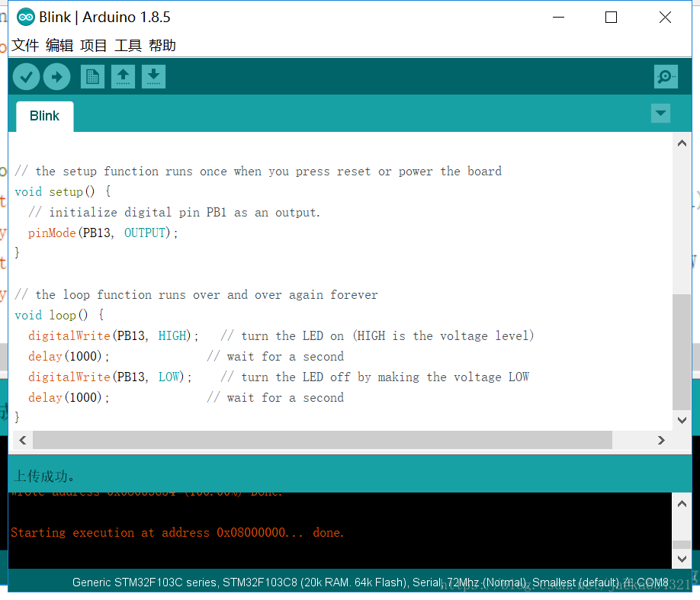Close the Arduino window
Screen dimensions: 700x600
tap(665, 18)
